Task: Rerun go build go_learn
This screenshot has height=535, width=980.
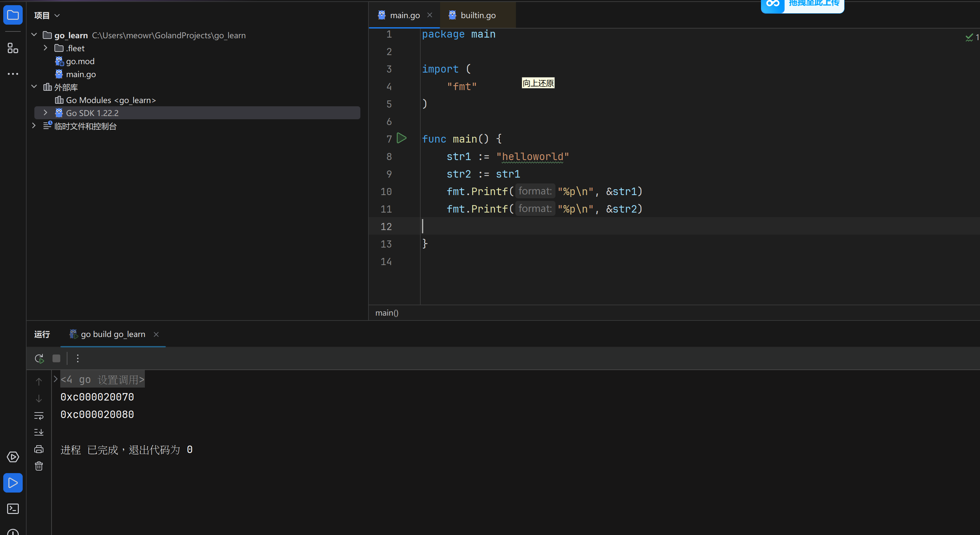Action: (39, 358)
